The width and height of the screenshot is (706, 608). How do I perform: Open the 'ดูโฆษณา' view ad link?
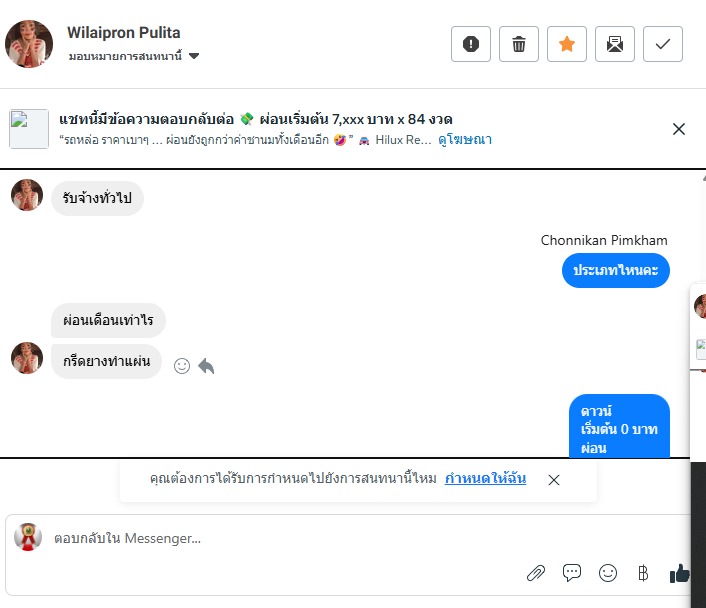(x=465, y=140)
